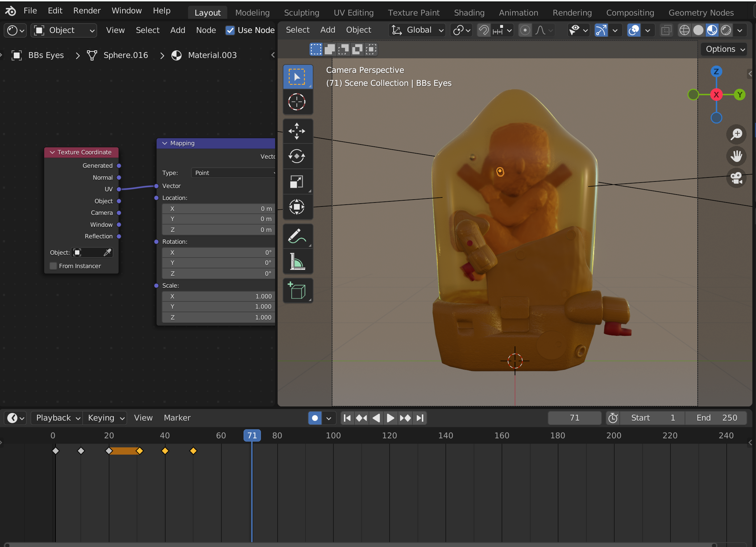
Task: Open the Mapping Type Point dropdown
Action: click(x=233, y=173)
